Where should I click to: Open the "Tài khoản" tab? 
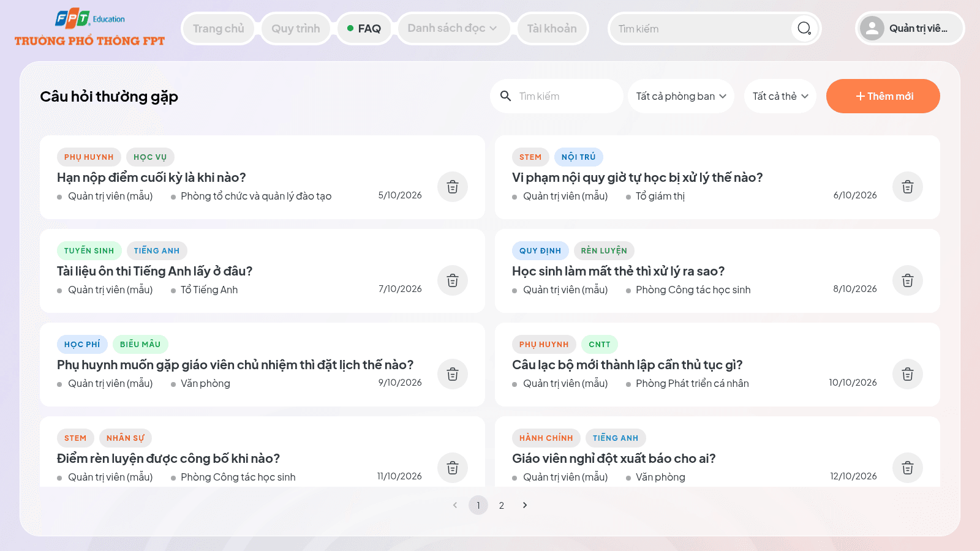tap(552, 29)
